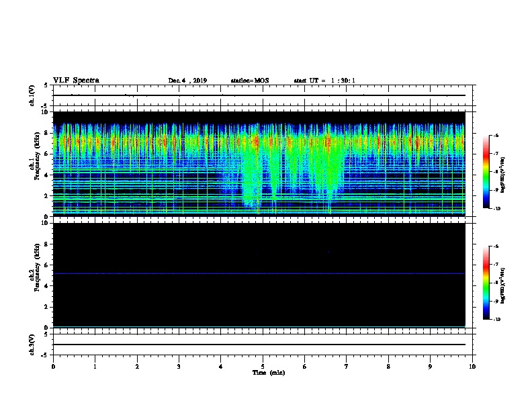Click the "6" kHz tick on ch.1 axis

tap(46, 154)
